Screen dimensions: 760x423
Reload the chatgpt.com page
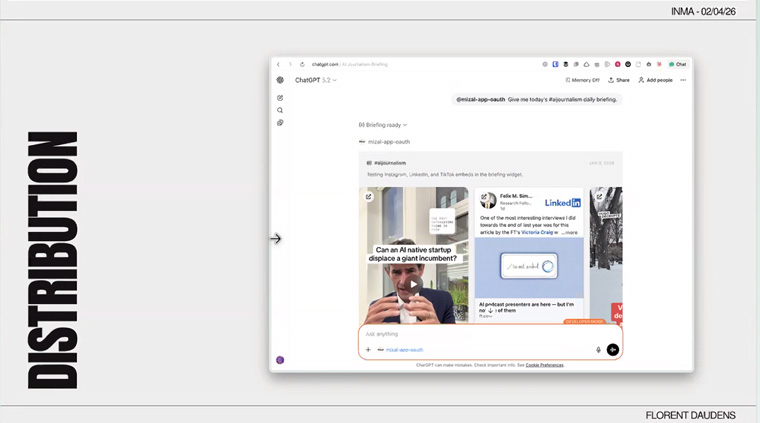click(x=302, y=64)
